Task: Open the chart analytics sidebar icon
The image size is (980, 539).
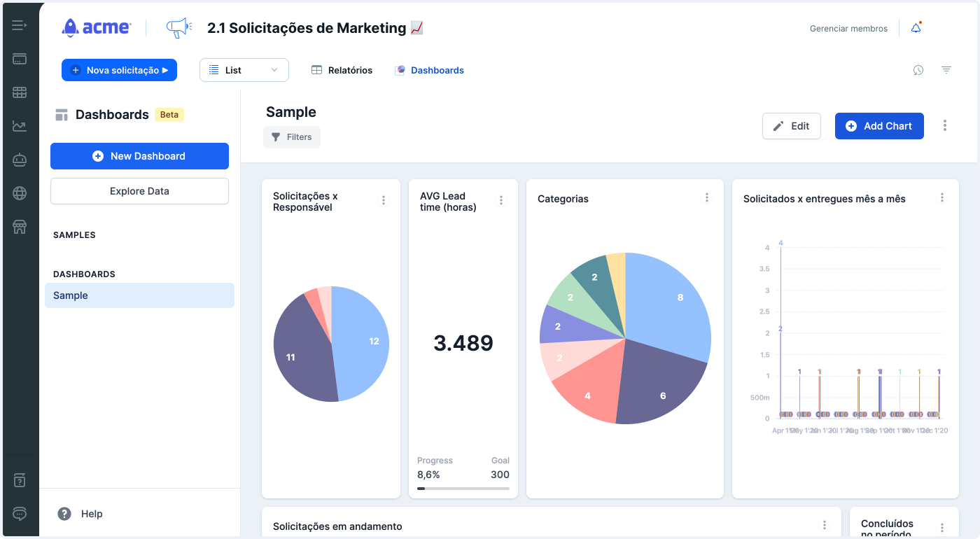Action: pyautogui.click(x=20, y=126)
